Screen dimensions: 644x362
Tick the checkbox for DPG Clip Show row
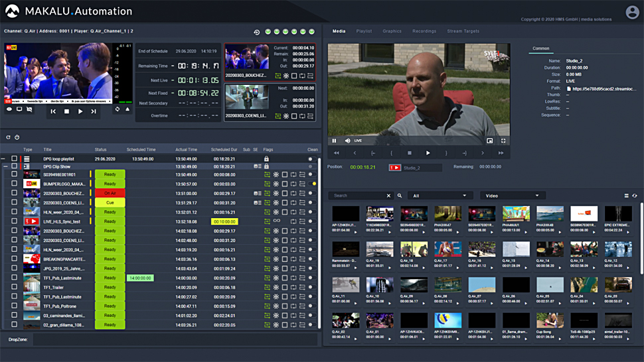tap(15, 166)
